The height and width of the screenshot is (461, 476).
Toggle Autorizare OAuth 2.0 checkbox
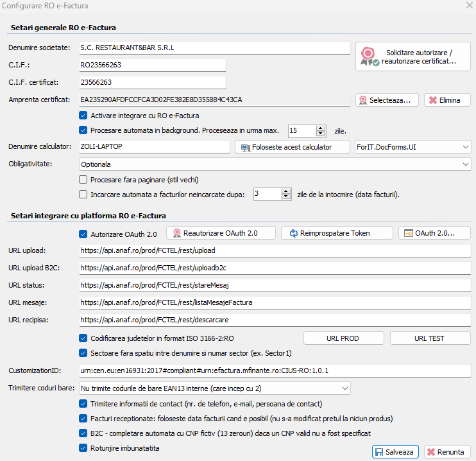pos(83,234)
